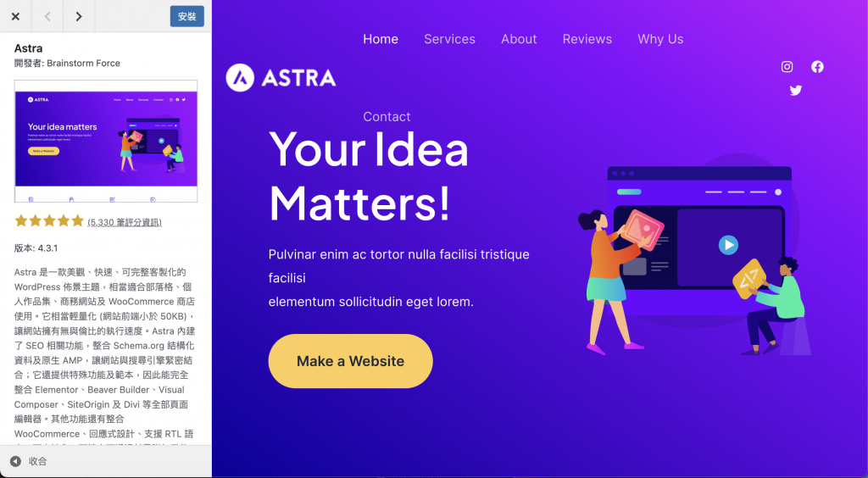Go to next theme with right arrow
868x478 pixels.
[79, 16]
